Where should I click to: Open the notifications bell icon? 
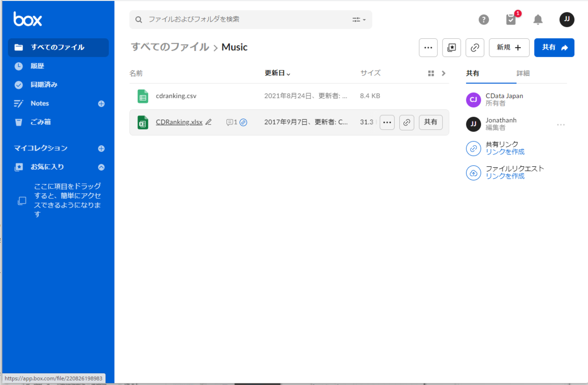538,19
